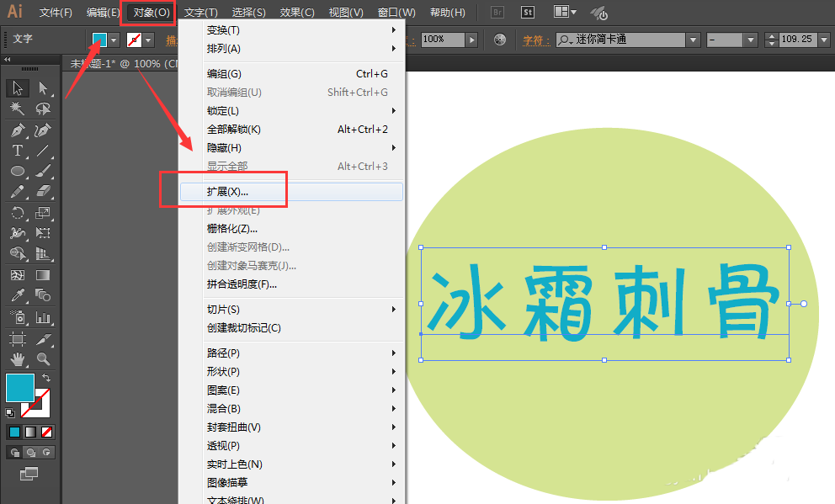
Task: Select the Artboard tool
Action: click(x=18, y=339)
